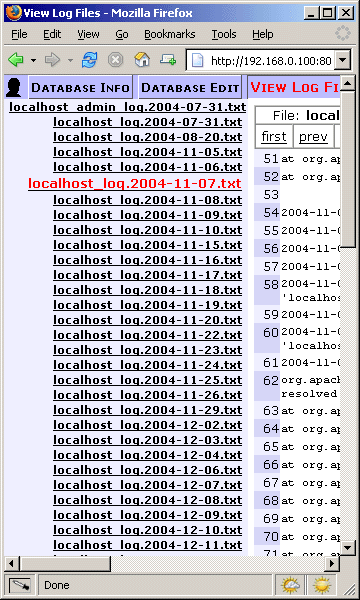Screen dimensions: 360x600
Task: Open the Bookmarks menu
Action: pyautogui.click(x=169, y=34)
